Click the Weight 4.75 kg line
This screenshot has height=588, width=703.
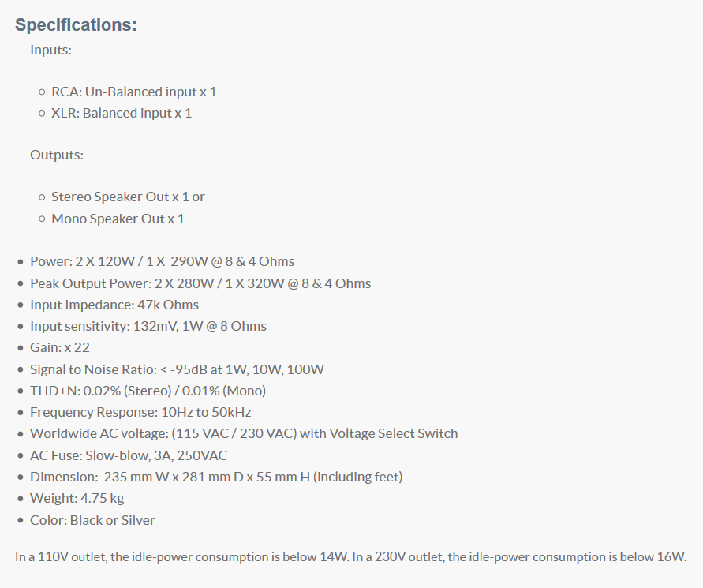[77, 498]
